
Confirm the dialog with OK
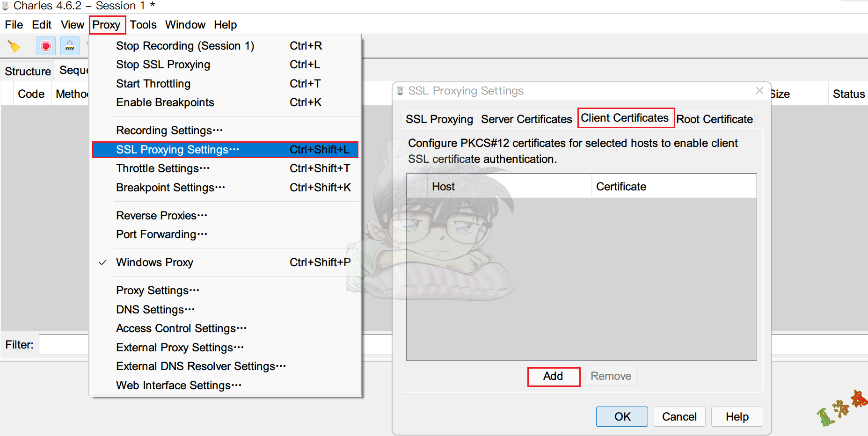click(622, 416)
